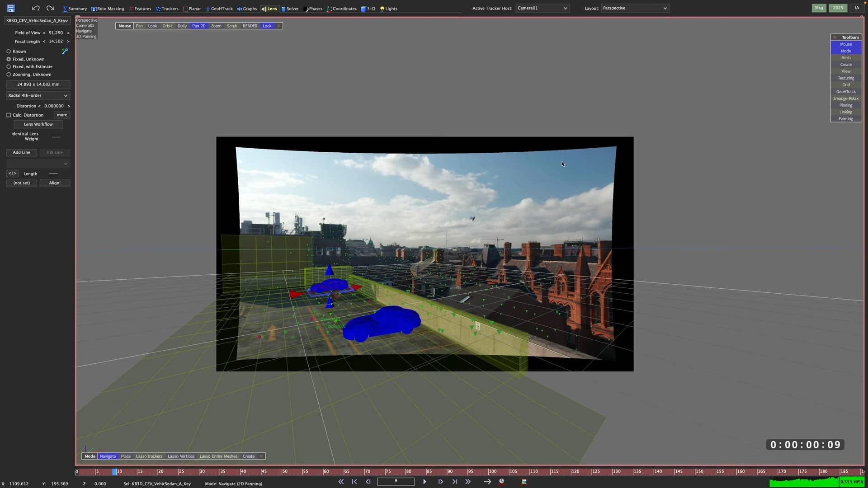Increase Distortion with right arrow
868x488 pixels.
69,106
